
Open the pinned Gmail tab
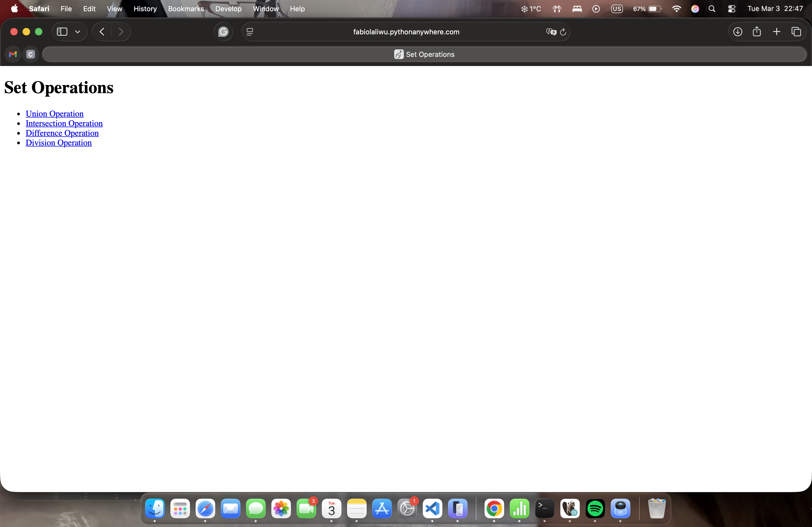[x=13, y=54]
